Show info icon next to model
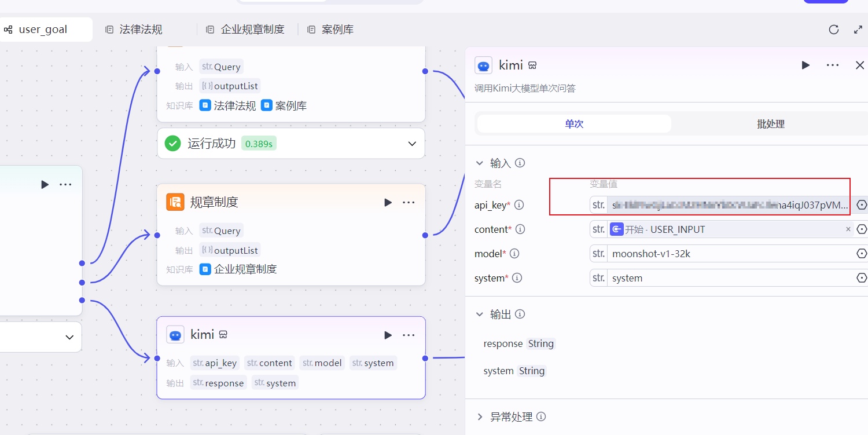Viewport: 868px width, 435px height. click(514, 254)
